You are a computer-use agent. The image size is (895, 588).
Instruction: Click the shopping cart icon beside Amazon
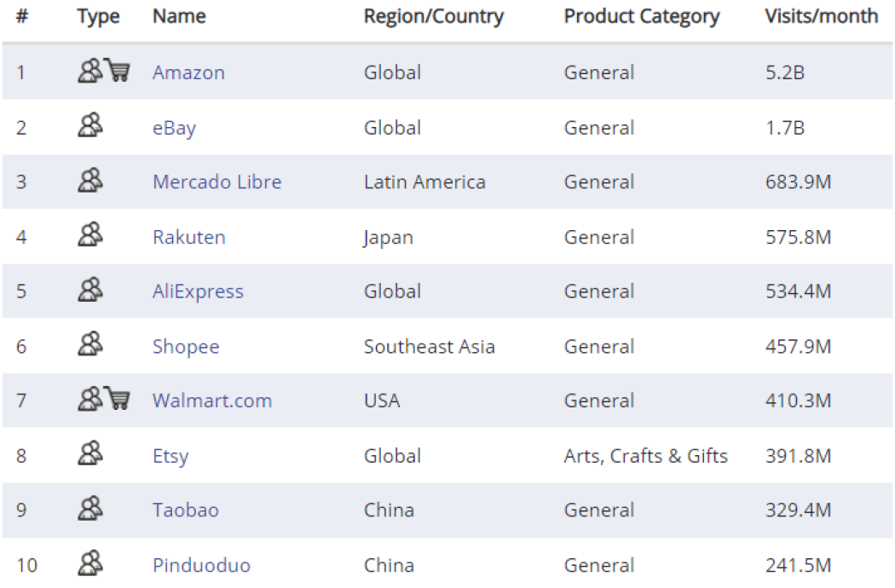(118, 71)
